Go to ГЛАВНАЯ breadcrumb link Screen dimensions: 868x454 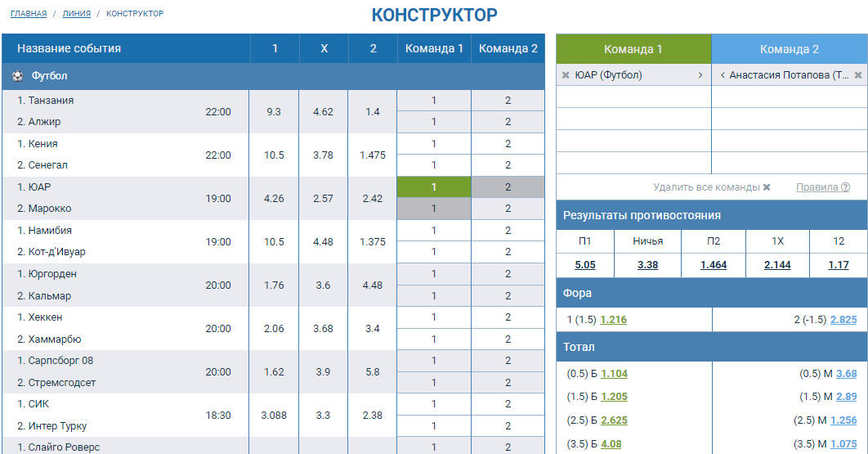(29, 13)
